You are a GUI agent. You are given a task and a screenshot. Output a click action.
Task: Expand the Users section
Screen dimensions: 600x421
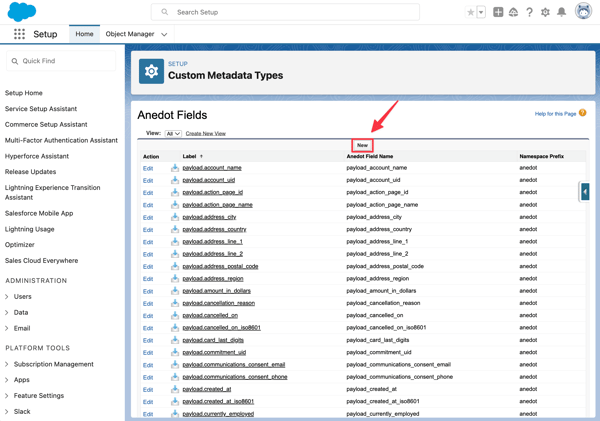tap(7, 297)
